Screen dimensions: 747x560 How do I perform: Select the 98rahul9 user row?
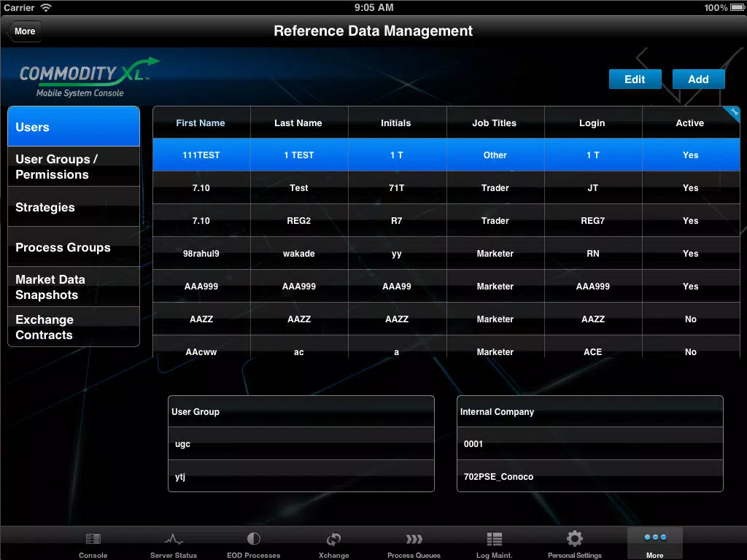pos(446,253)
